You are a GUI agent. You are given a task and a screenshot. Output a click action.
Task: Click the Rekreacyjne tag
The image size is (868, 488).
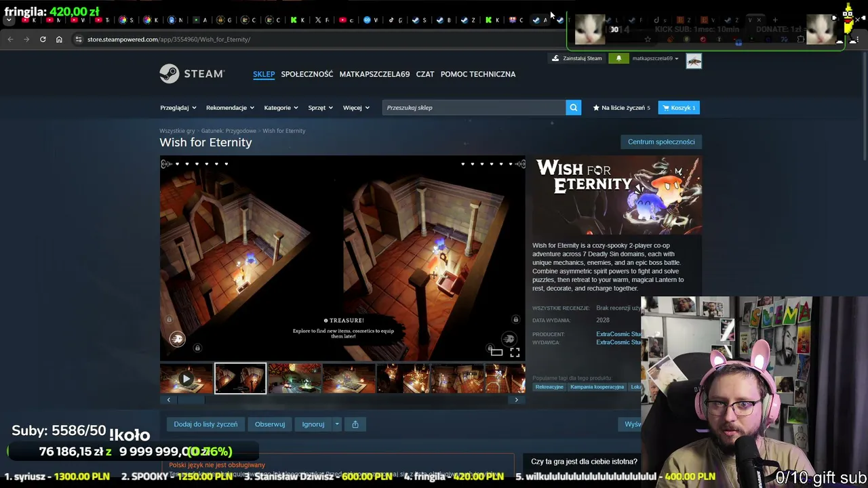549,387
